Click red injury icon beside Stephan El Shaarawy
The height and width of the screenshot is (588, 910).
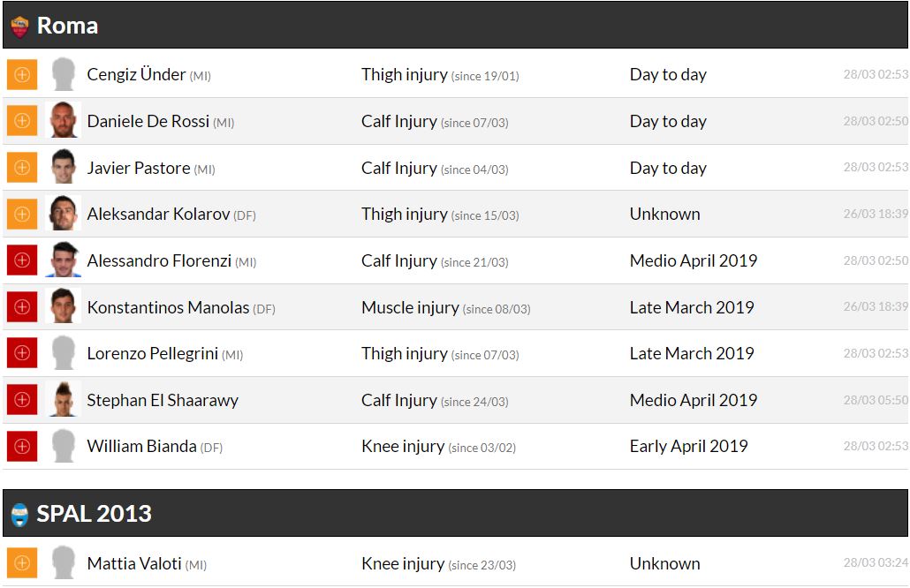click(22, 400)
